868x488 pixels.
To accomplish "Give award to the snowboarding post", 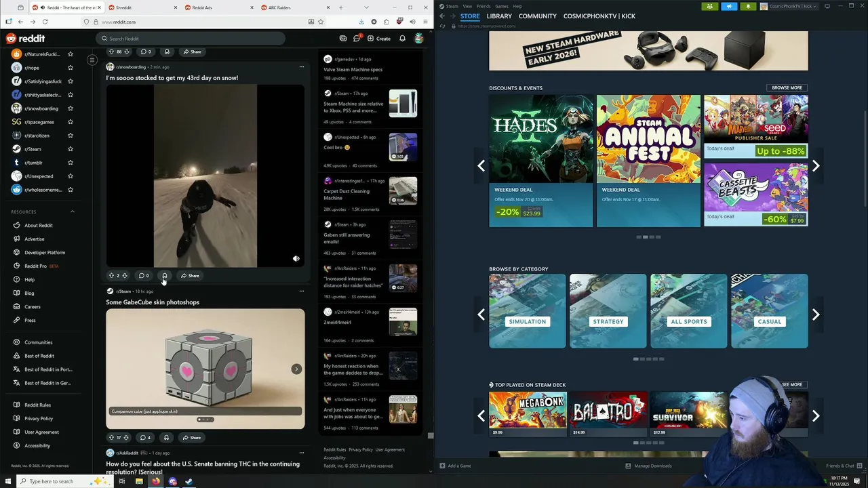I will tap(165, 276).
